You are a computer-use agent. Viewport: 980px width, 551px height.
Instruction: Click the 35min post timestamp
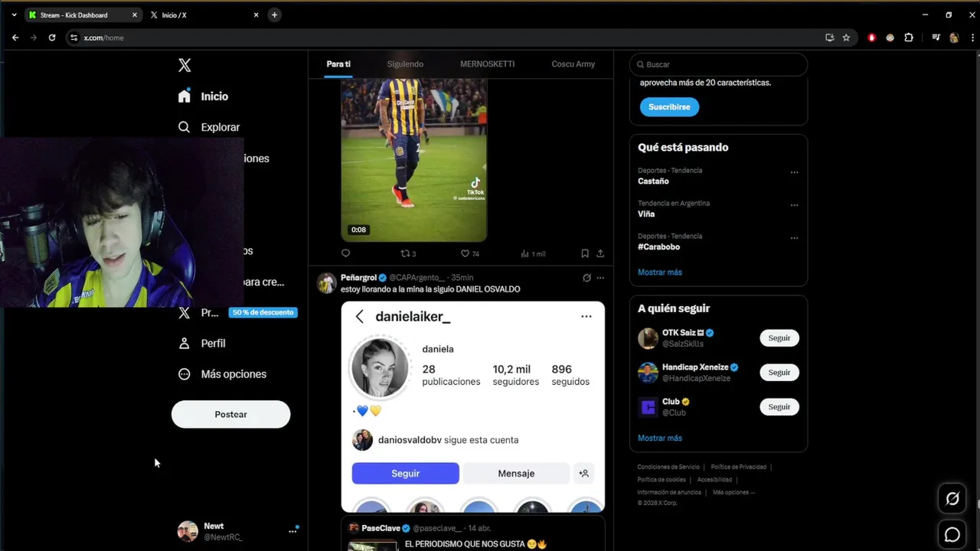point(462,278)
